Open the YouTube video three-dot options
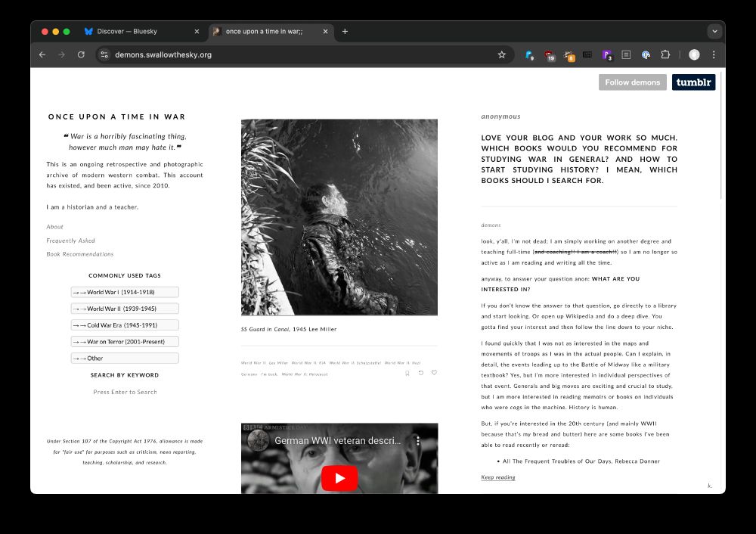 pos(418,440)
